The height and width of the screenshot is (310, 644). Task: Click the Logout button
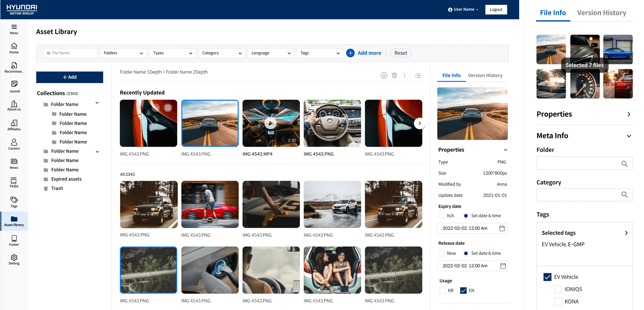(x=496, y=10)
